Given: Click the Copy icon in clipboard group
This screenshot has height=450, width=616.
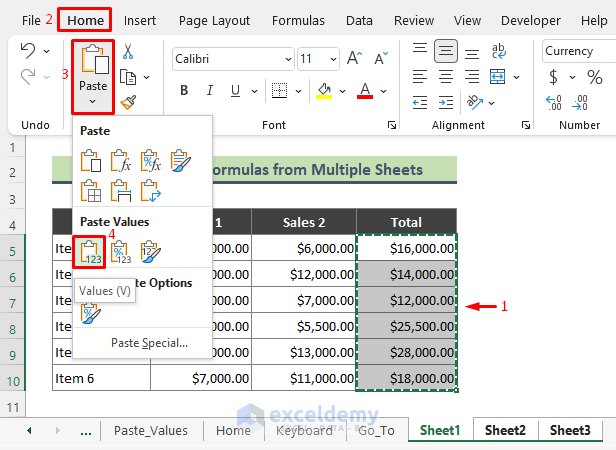Looking at the screenshot, I should tap(128, 77).
